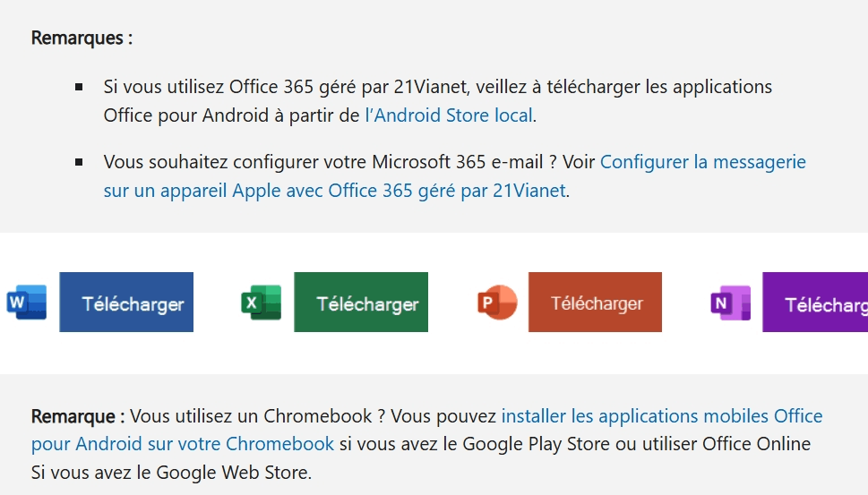Click the first square bullet marker
868x495 pixels.
pos(79,86)
